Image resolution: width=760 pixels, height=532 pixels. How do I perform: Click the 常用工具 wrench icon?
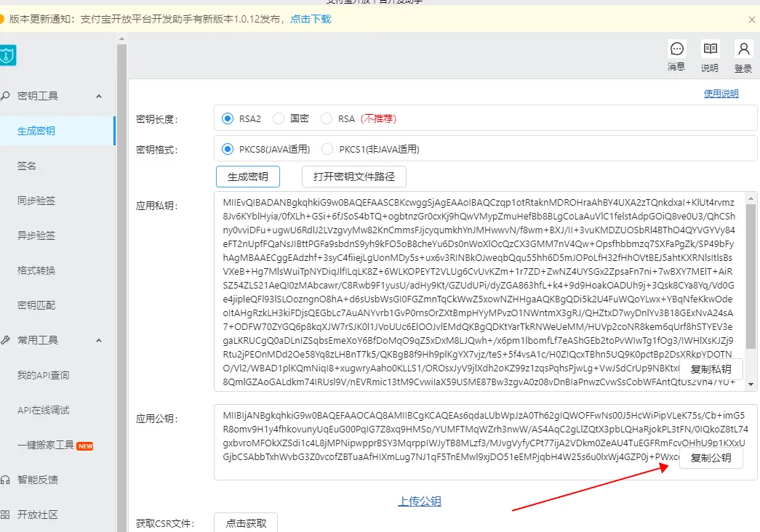pos(5,340)
